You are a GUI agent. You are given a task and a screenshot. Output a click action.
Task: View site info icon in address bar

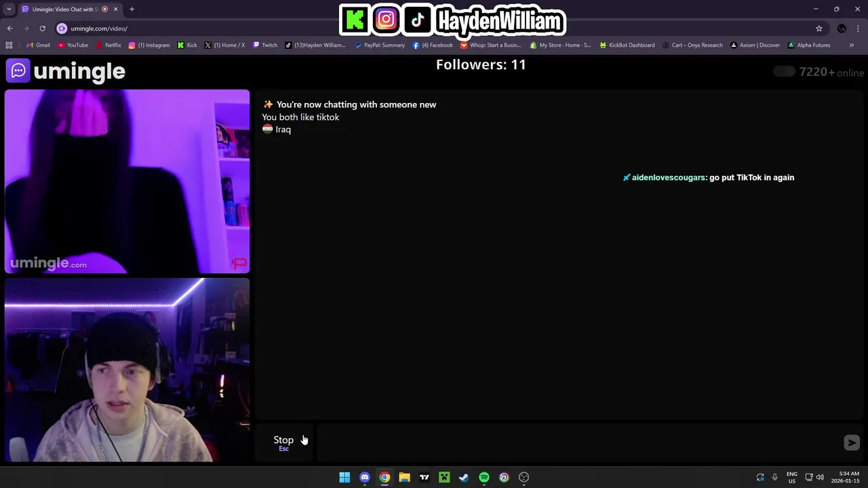click(x=62, y=28)
